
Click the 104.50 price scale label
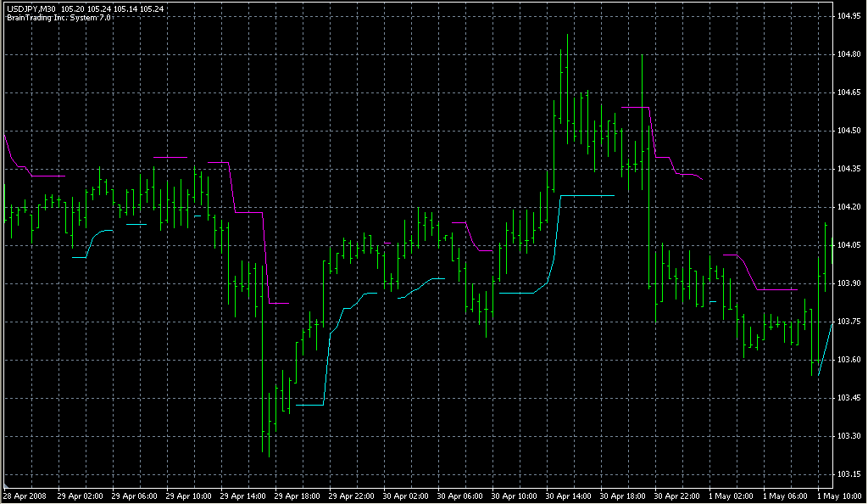[x=849, y=131]
